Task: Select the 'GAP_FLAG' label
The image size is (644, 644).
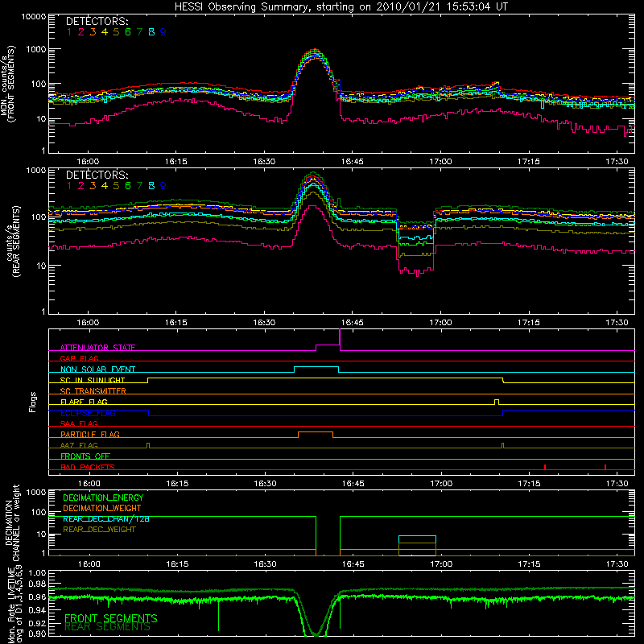Action: [79, 358]
